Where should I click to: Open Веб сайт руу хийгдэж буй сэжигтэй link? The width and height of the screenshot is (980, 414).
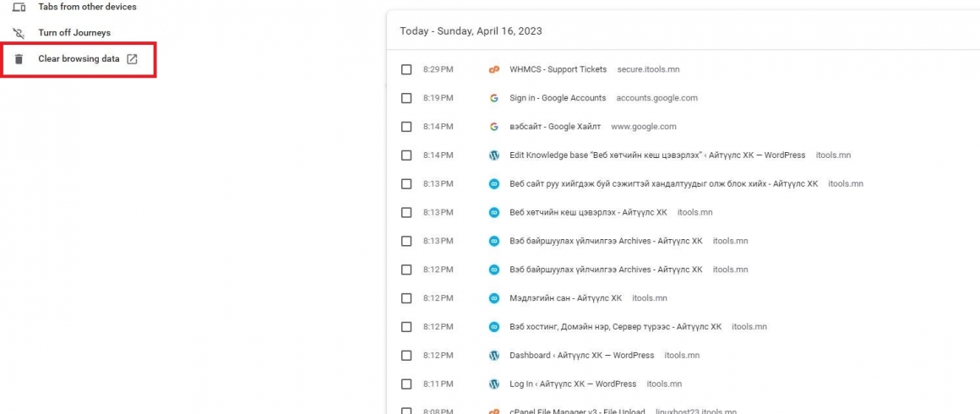click(x=664, y=184)
